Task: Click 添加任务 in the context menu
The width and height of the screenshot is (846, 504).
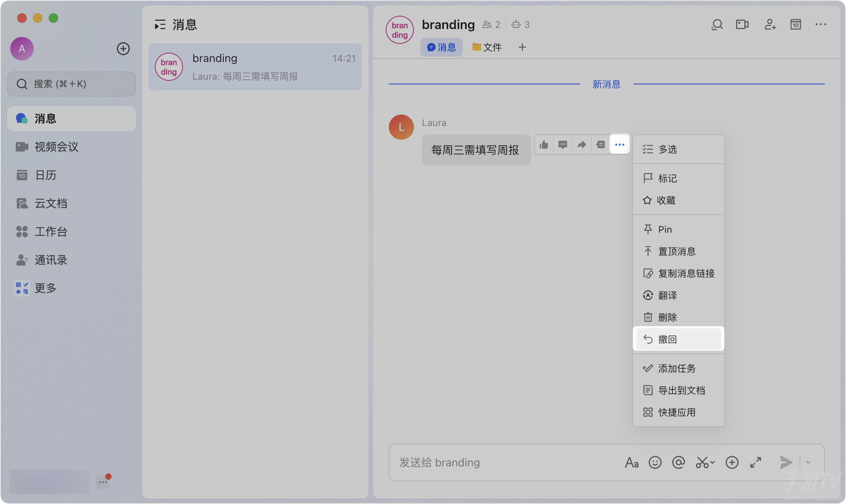Action: coord(679,368)
